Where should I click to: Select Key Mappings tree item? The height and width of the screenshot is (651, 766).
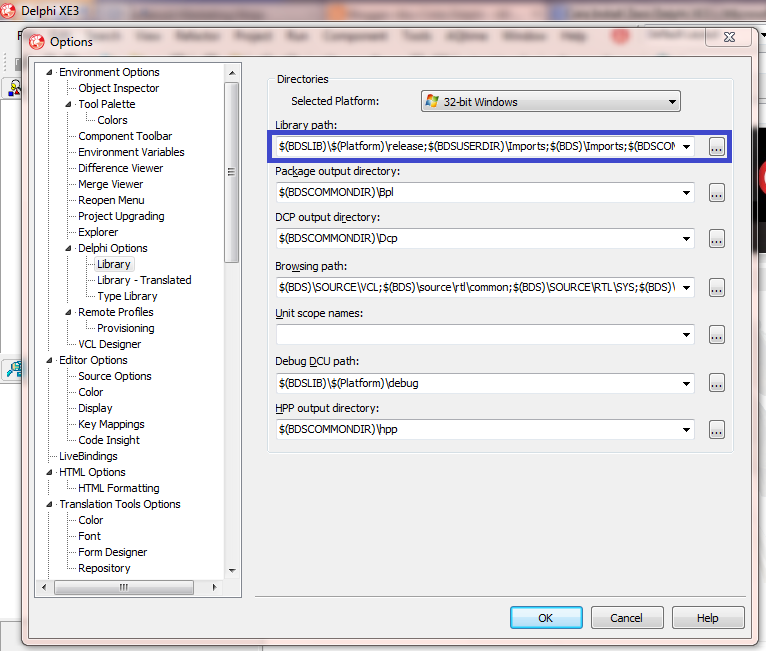point(111,424)
